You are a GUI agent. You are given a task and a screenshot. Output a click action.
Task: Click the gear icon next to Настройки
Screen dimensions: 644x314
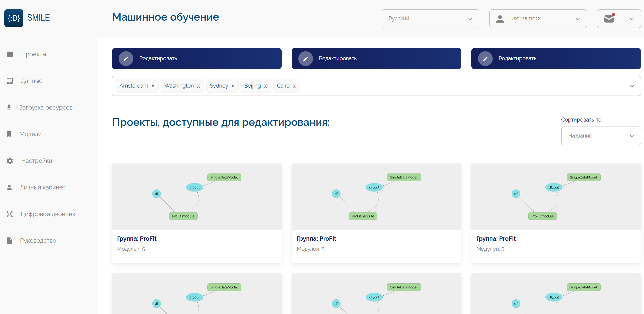pos(10,161)
